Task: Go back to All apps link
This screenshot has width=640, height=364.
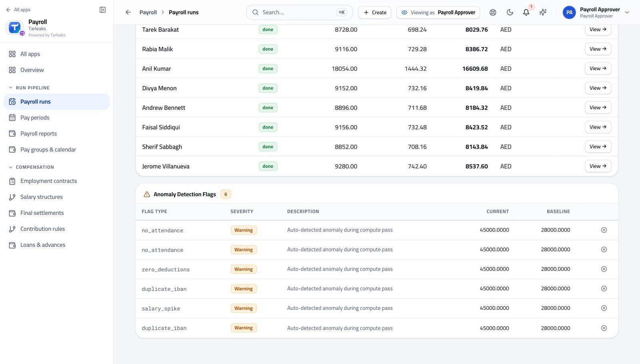Action: (x=18, y=10)
